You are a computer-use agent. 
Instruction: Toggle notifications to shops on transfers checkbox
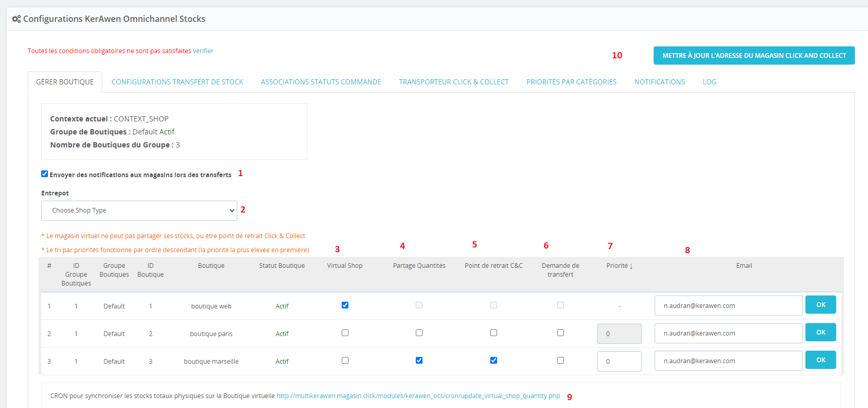tap(44, 174)
